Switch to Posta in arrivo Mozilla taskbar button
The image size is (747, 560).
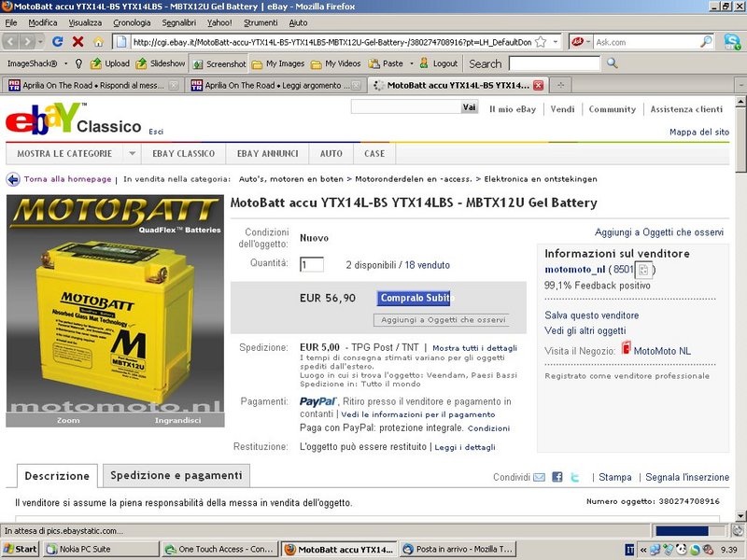[458, 549]
